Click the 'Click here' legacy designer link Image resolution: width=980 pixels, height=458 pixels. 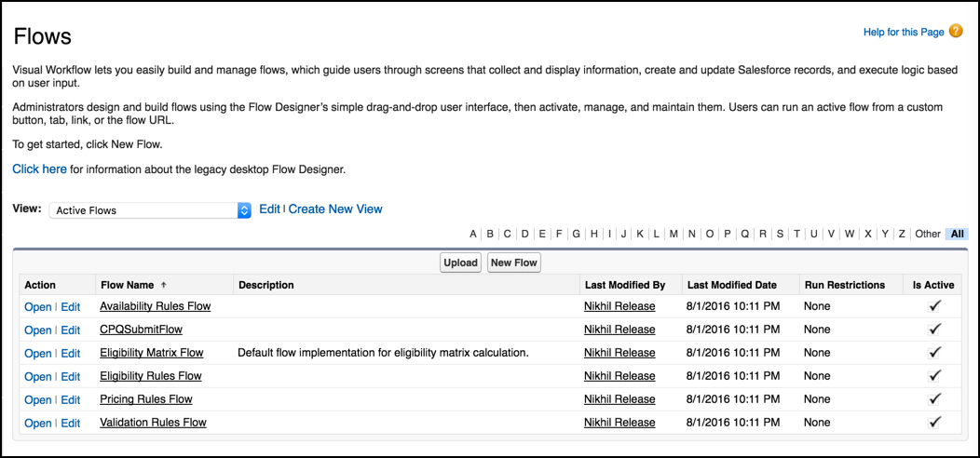[39, 168]
